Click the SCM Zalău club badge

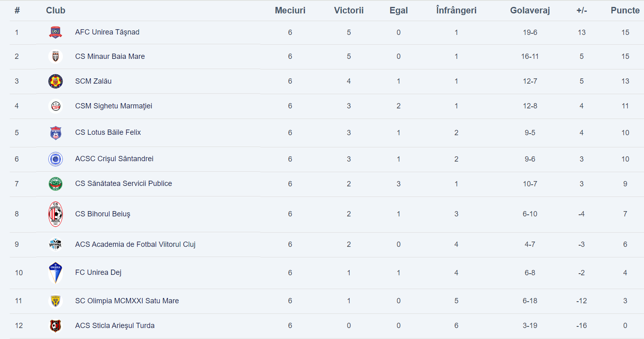[56, 81]
